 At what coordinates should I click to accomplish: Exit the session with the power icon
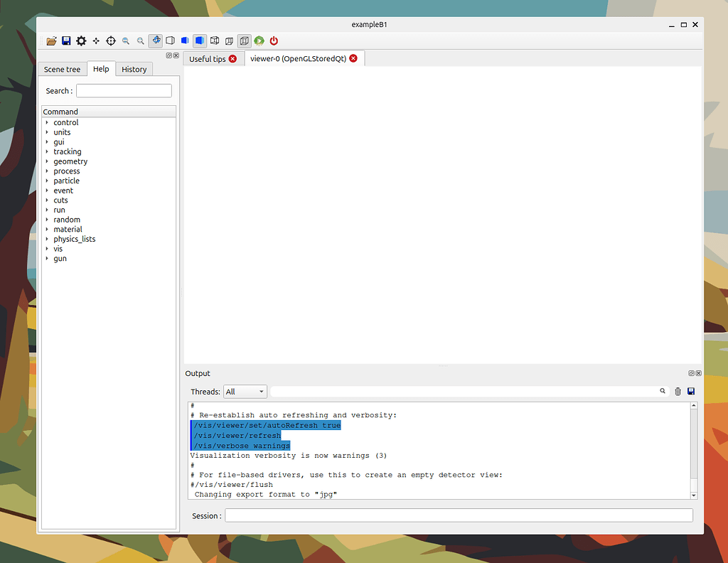274,41
